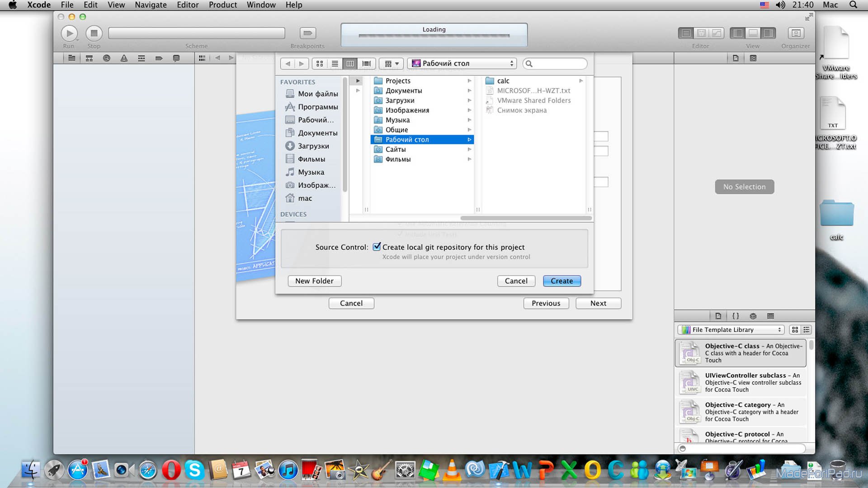
Task: Open the Edit menu
Action: tap(90, 5)
